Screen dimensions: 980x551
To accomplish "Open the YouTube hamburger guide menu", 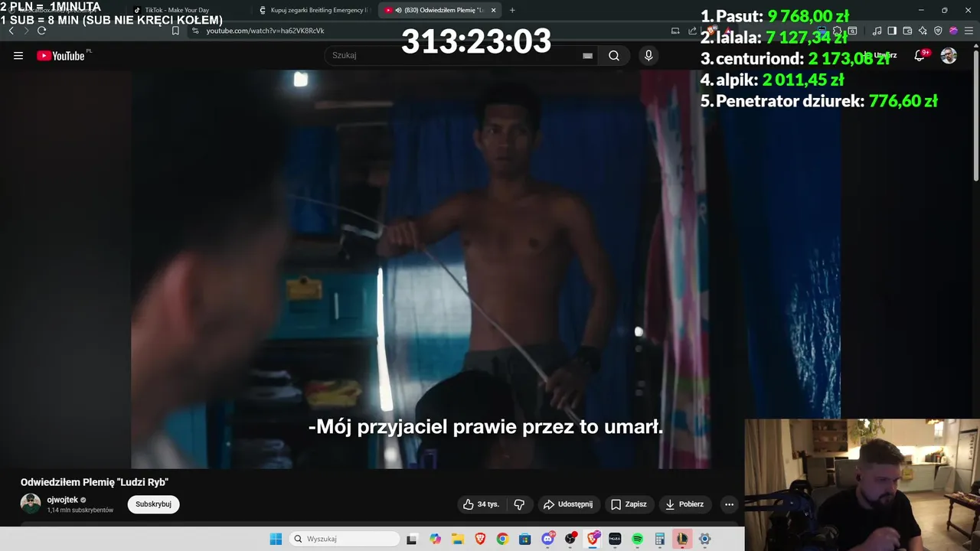I will [18, 56].
